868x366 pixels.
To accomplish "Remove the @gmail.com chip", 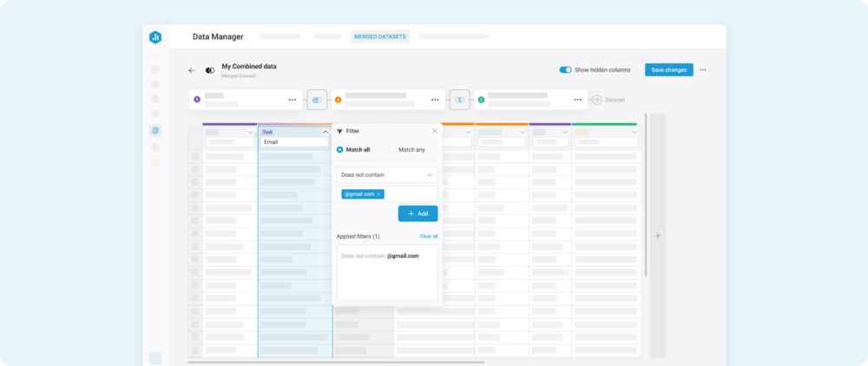I will (379, 194).
